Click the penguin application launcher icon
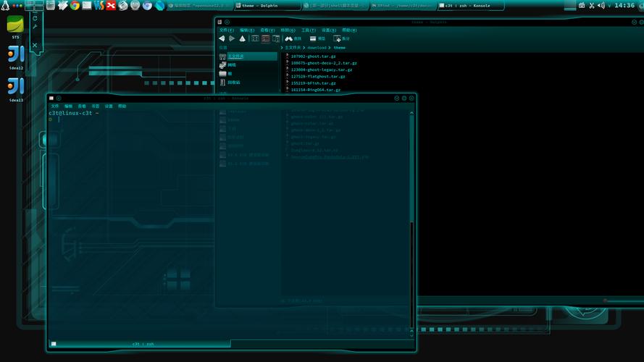This screenshot has width=644, height=362. click(6, 5)
